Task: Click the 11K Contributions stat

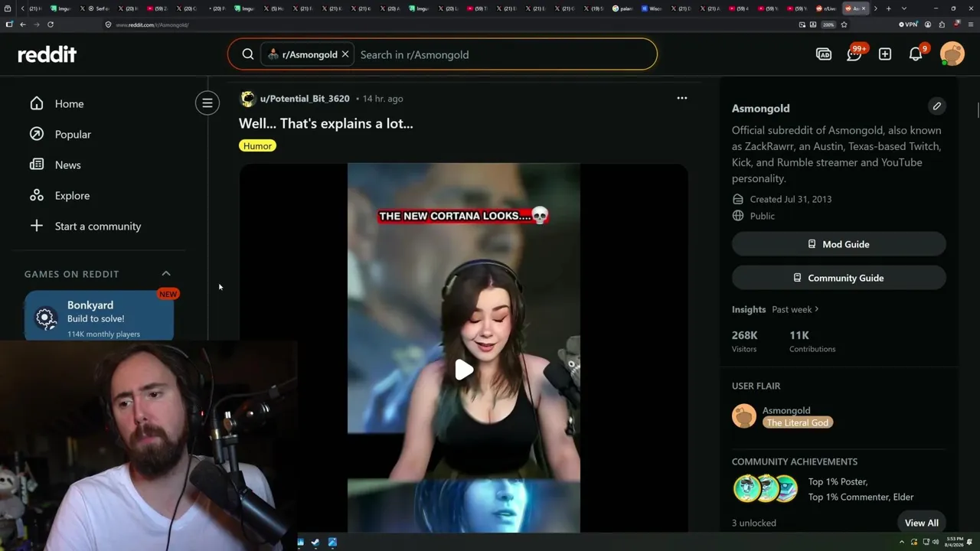Action: pyautogui.click(x=812, y=341)
